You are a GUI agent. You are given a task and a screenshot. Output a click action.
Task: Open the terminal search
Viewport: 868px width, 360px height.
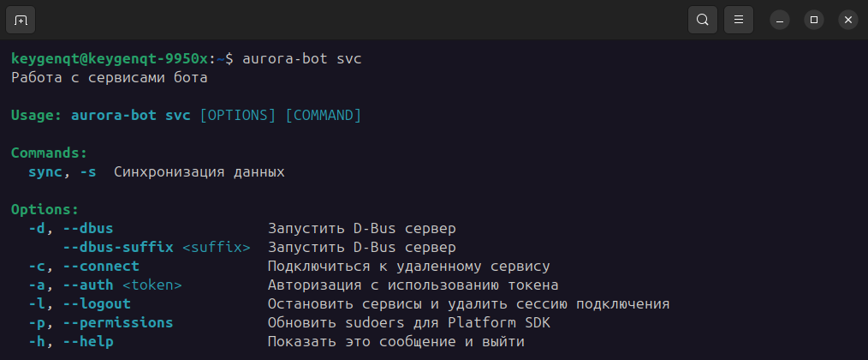point(703,20)
